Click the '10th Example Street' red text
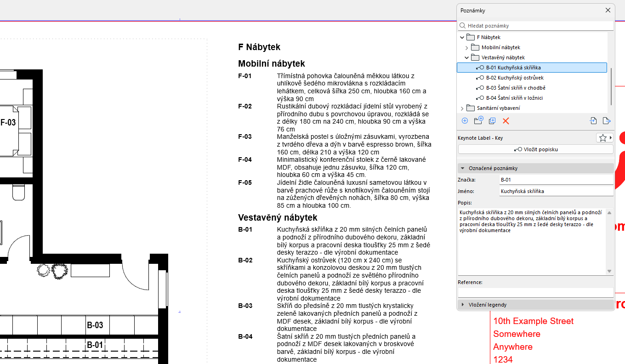The width and height of the screenshot is (625, 364). pyautogui.click(x=534, y=321)
